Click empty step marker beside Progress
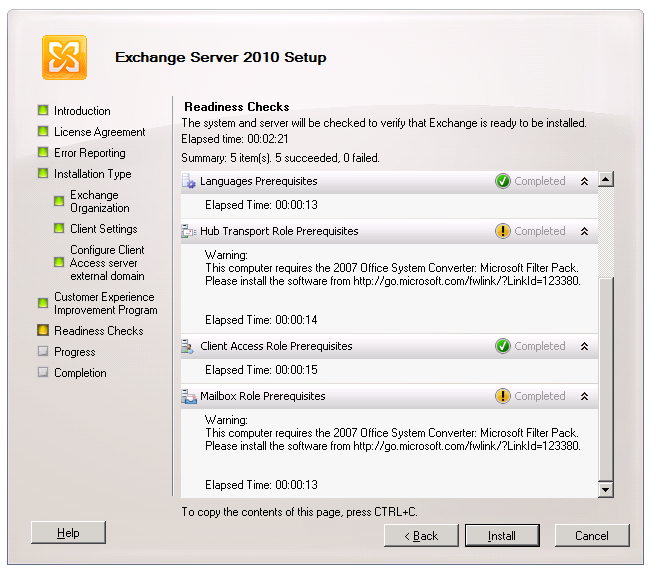Screen dimensions: 668x581 pyautogui.click(x=43, y=351)
